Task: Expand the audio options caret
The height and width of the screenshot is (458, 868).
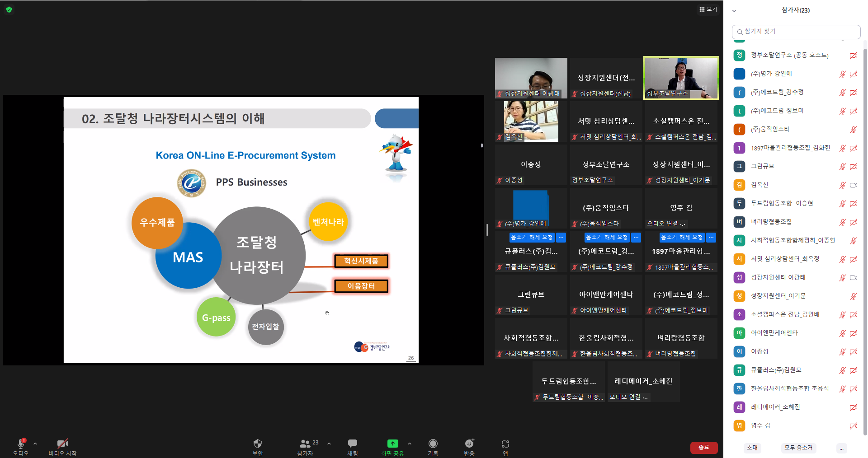Action: 35,444
